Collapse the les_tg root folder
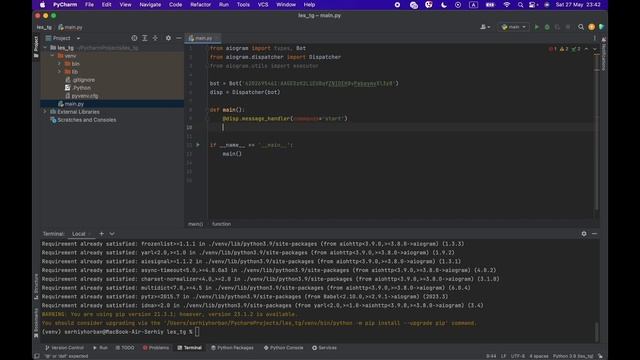Image resolution: width=640 pixels, height=360 pixels. pyautogui.click(x=45, y=48)
